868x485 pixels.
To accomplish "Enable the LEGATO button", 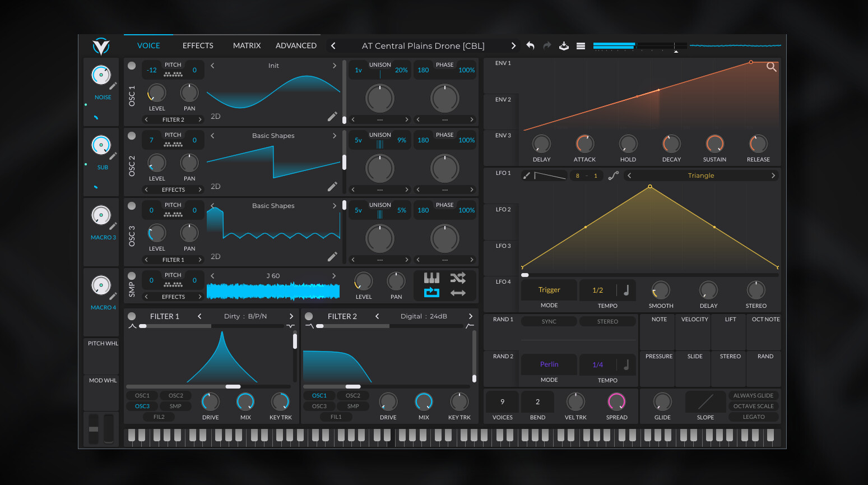I will 753,417.
